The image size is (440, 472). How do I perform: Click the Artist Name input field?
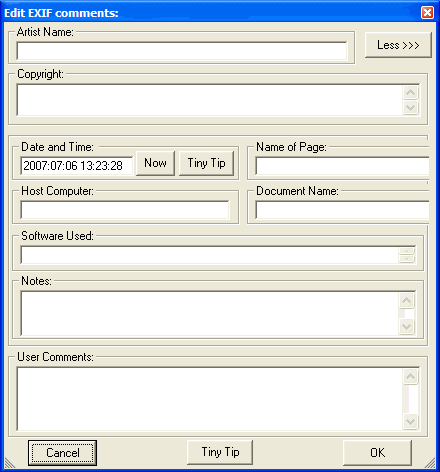(182, 51)
